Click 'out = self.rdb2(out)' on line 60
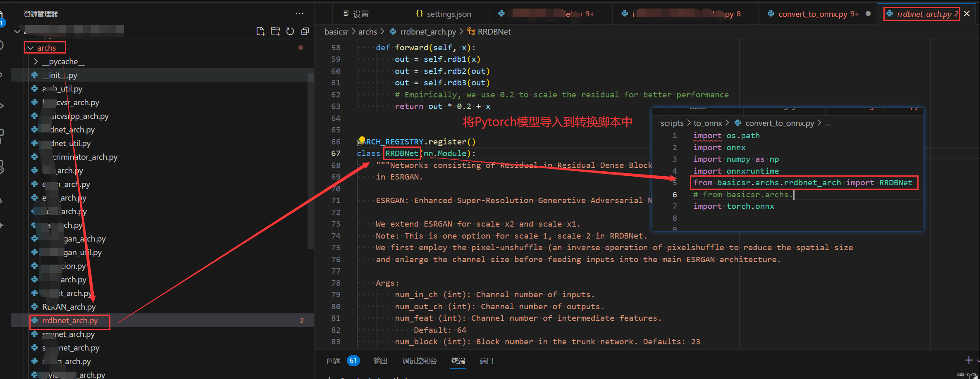The image size is (980, 379). point(442,71)
